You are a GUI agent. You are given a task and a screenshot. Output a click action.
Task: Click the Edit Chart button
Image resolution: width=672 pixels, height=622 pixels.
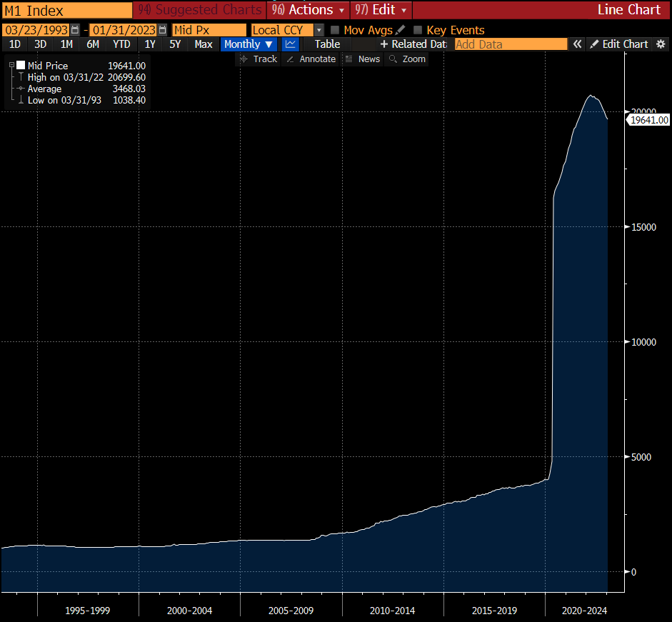tap(618, 44)
